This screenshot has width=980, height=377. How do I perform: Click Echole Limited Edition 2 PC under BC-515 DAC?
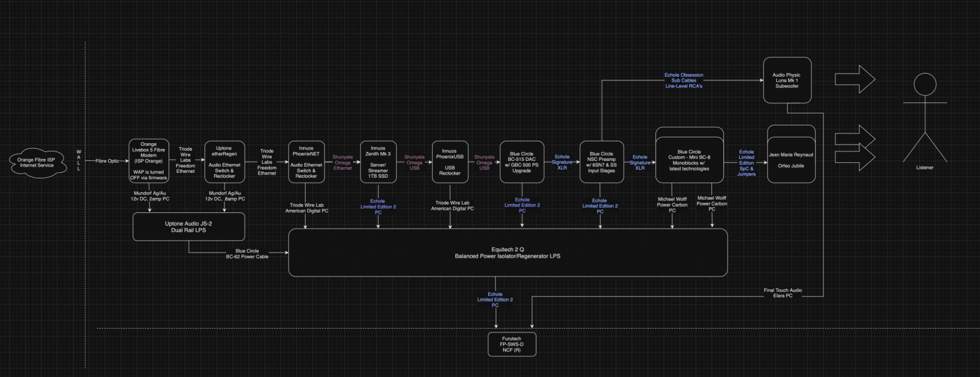click(x=522, y=205)
